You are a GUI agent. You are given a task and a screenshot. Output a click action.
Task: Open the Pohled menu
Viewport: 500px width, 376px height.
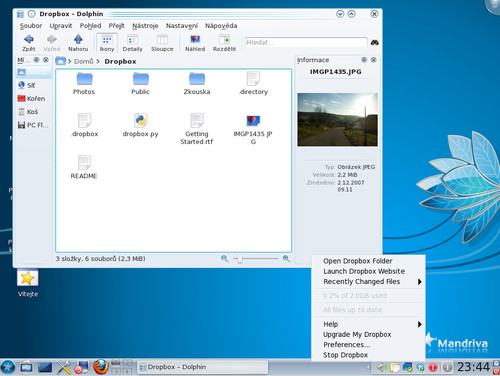[90, 26]
